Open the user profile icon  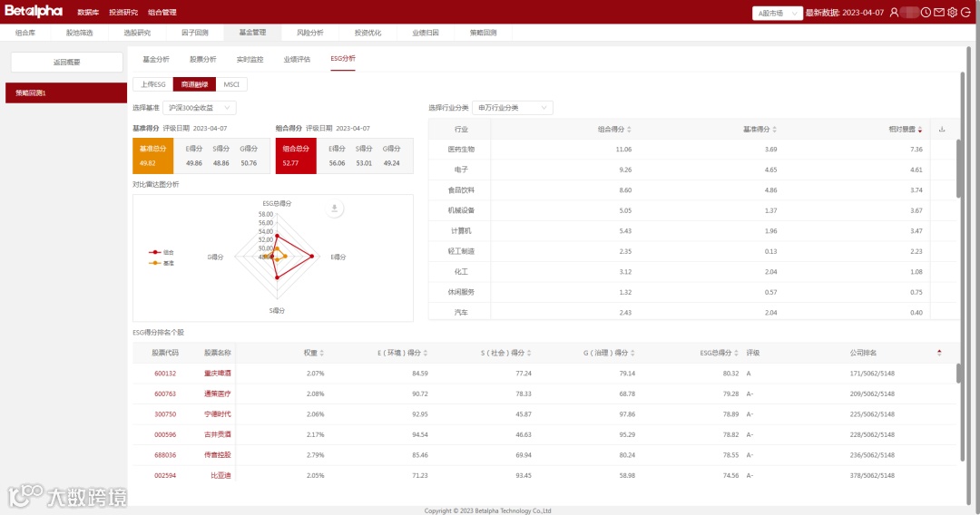click(x=894, y=13)
